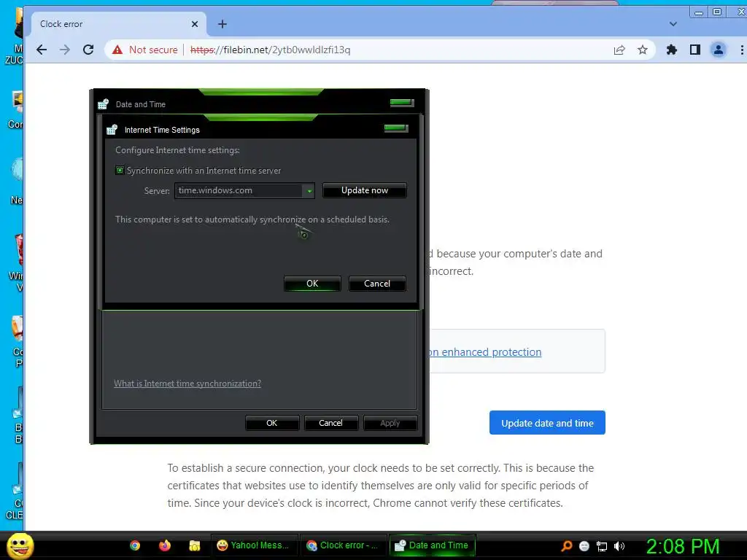This screenshot has height=560, width=747.
Task: Switch to Date and Time taskbar item
Action: (433, 545)
